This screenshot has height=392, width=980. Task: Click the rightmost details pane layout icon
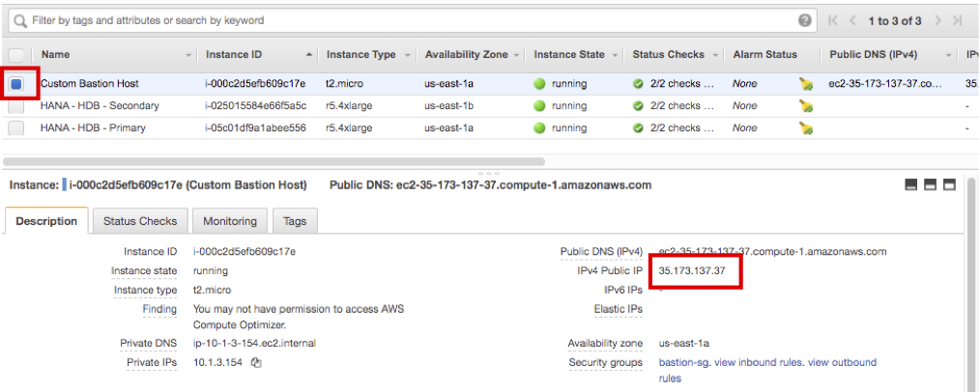pos(949,185)
